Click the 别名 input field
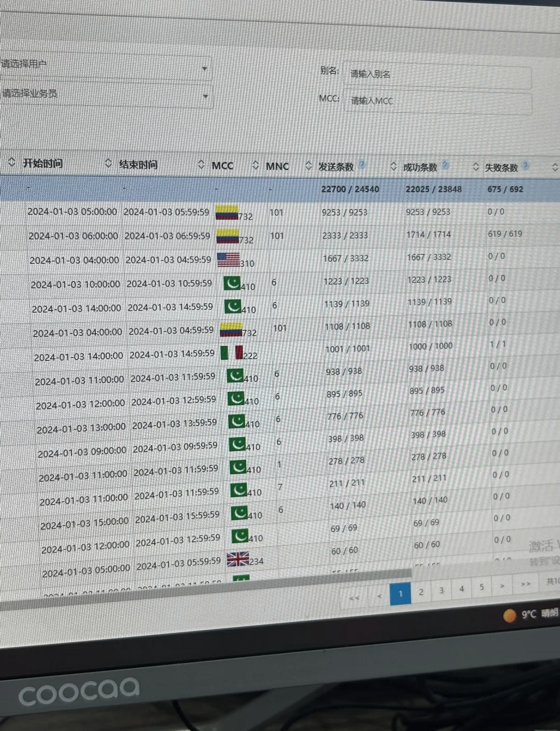 tap(437, 75)
